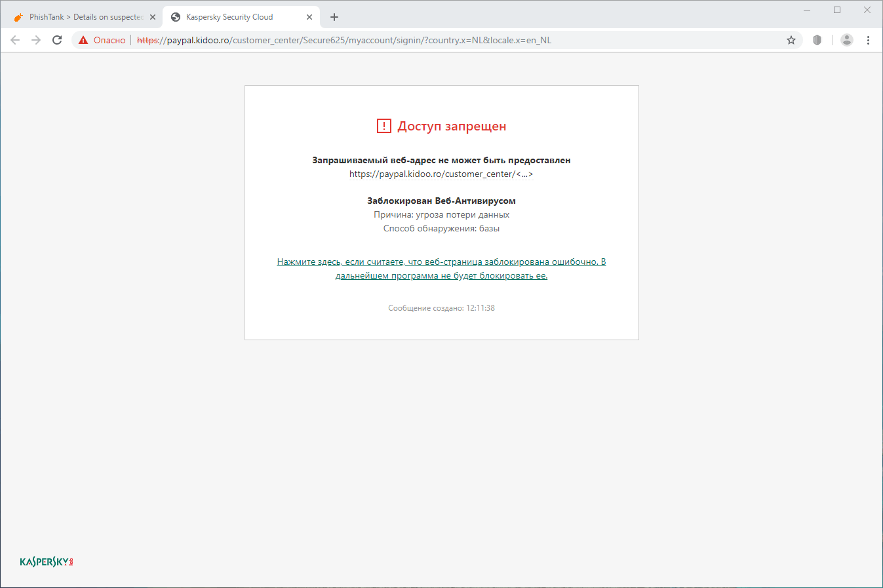Click the Kaspersky logo in the corner
The image size is (883, 588).
[46, 561]
